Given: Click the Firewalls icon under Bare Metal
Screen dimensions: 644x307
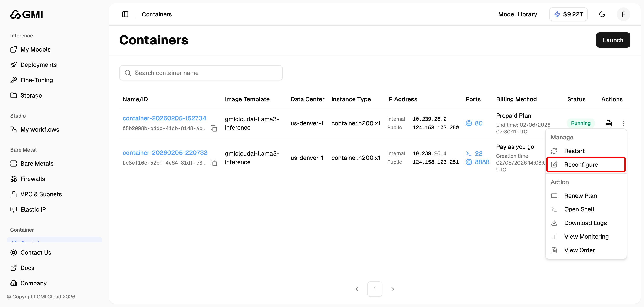Looking at the screenshot, I should (x=14, y=179).
